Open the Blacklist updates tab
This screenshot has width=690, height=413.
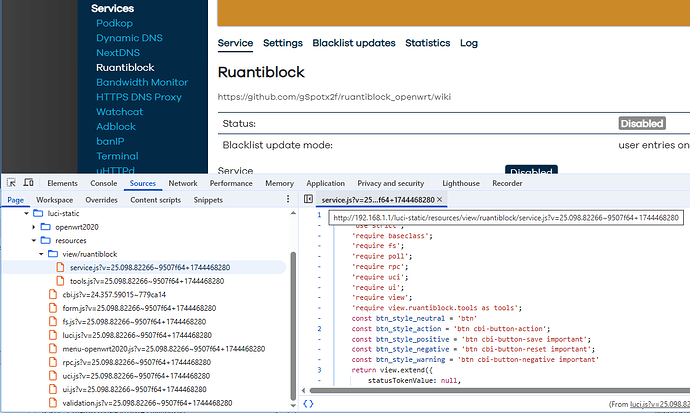354,43
